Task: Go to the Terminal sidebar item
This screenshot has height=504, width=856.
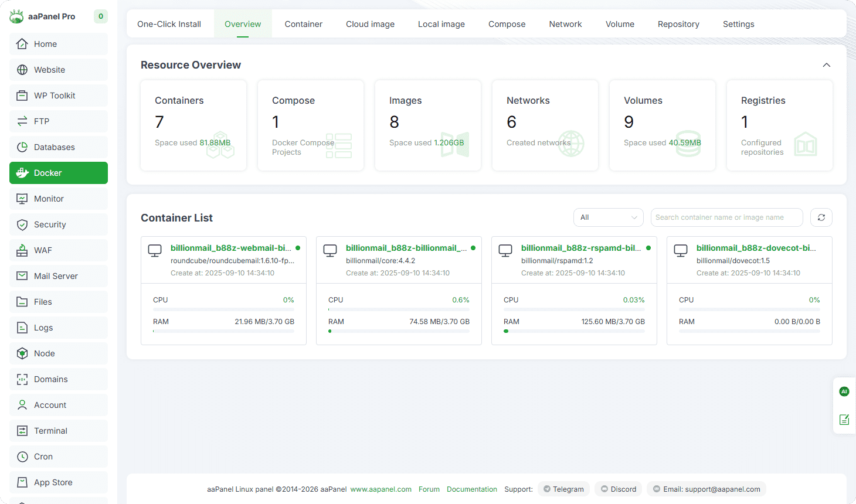Action: click(59, 431)
